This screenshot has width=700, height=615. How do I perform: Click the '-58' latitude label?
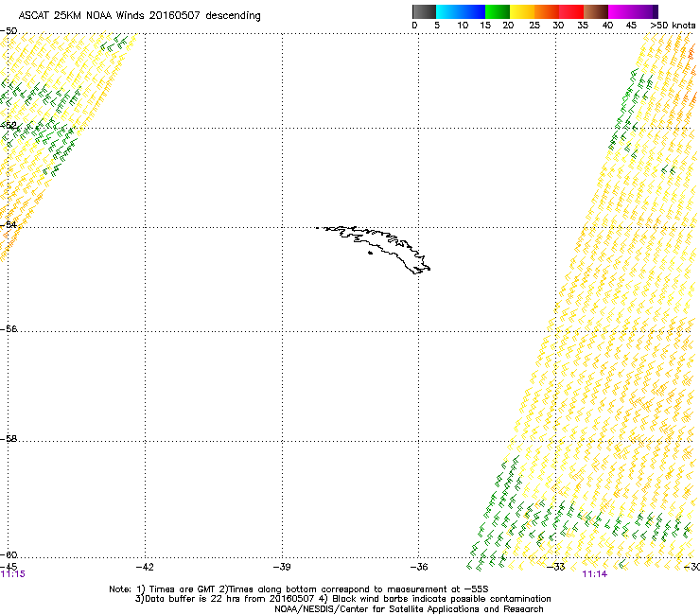click(x=9, y=439)
